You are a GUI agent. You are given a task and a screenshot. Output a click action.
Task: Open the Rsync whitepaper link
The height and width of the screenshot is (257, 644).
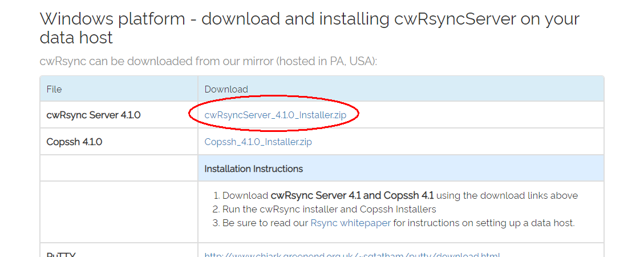(350, 223)
